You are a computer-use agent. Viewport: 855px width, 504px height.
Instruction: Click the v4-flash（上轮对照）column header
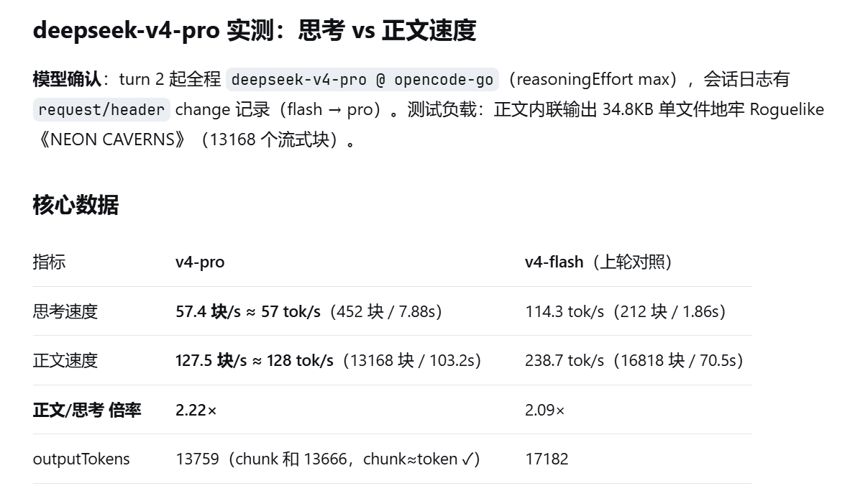pos(599,262)
